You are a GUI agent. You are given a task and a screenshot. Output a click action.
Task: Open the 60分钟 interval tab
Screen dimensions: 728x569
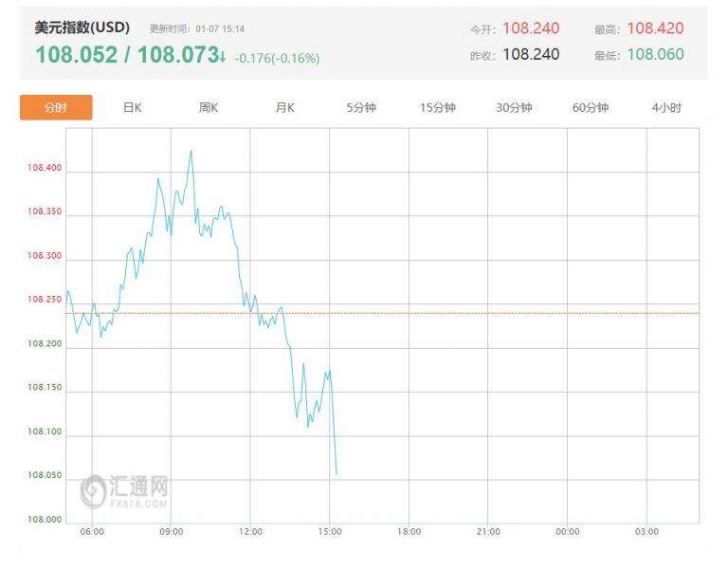click(590, 108)
